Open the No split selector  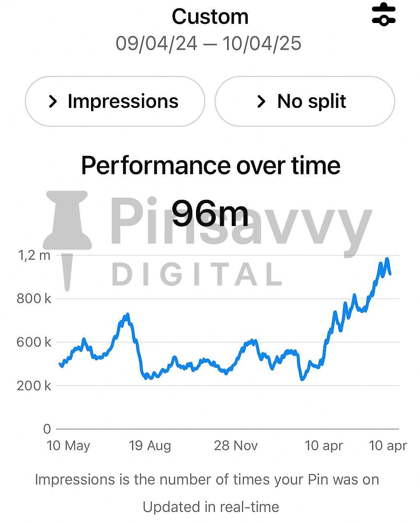[x=305, y=101]
